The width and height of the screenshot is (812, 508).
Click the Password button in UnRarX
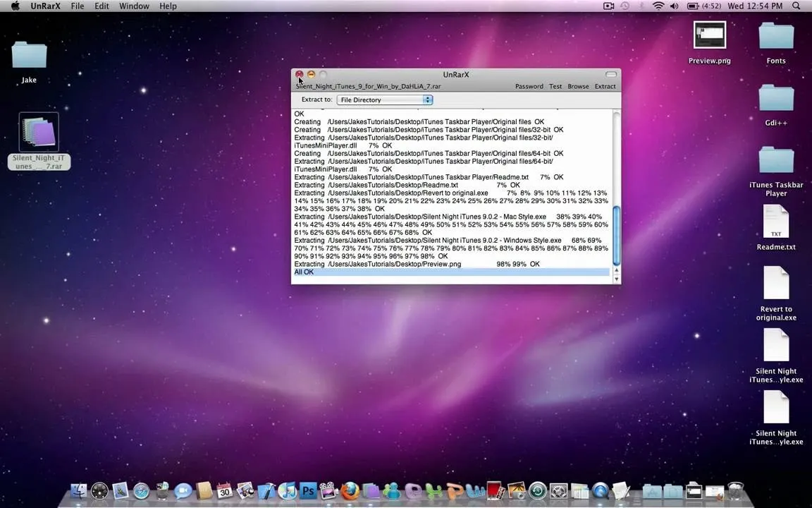click(529, 87)
